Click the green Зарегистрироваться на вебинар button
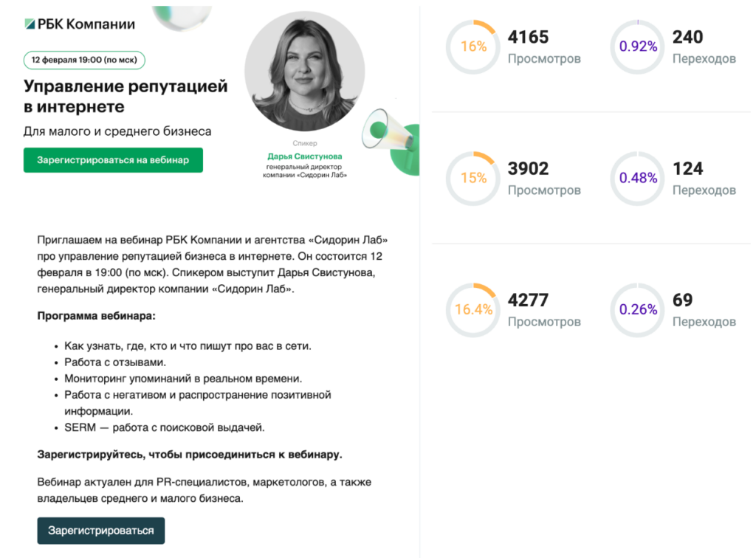 [x=113, y=160]
